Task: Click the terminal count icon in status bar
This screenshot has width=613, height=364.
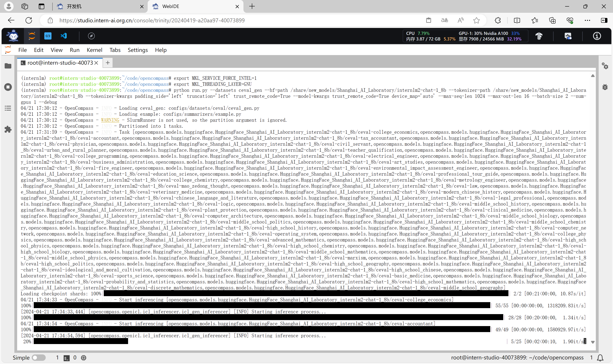Action: 66,358
